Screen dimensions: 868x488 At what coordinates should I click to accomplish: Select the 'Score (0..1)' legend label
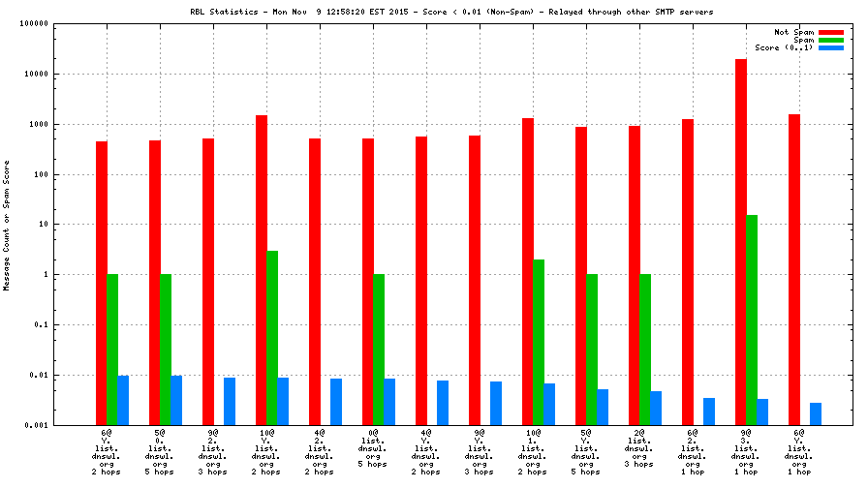point(784,47)
